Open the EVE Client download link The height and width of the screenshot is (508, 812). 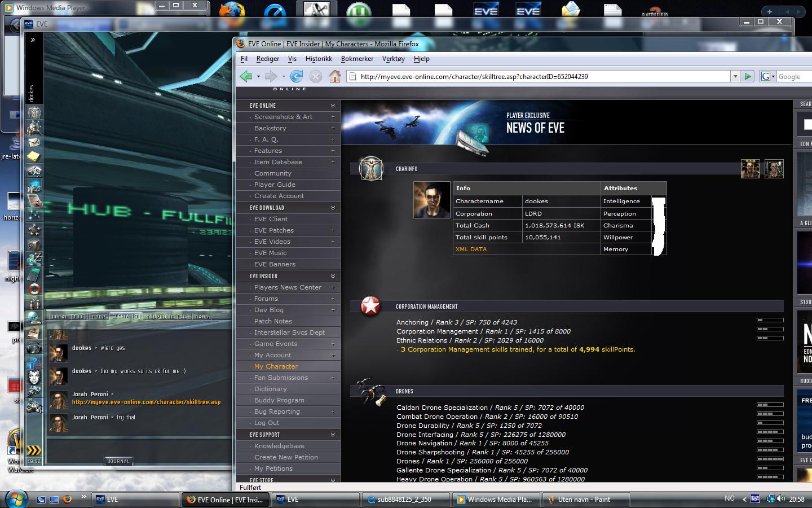271,219
